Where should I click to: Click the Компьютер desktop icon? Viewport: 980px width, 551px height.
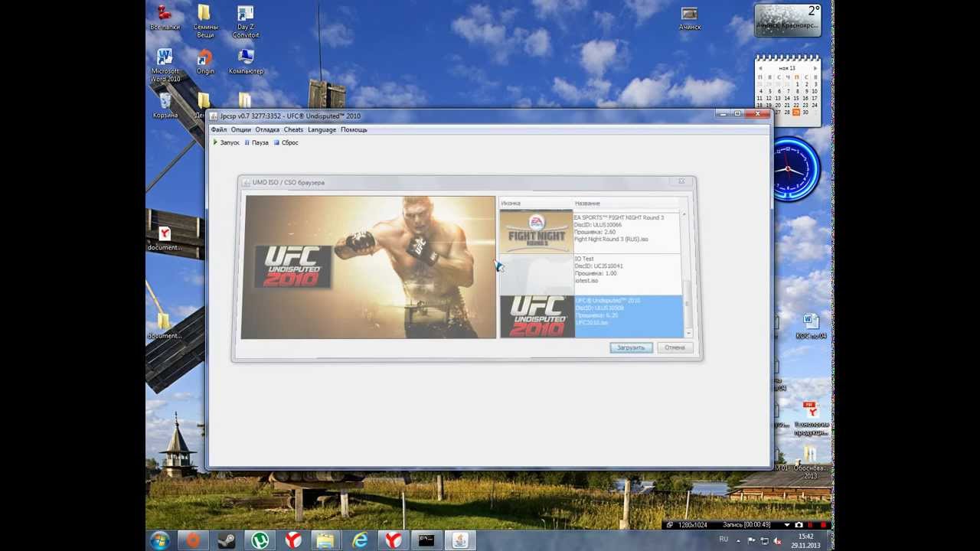(246, 61)
